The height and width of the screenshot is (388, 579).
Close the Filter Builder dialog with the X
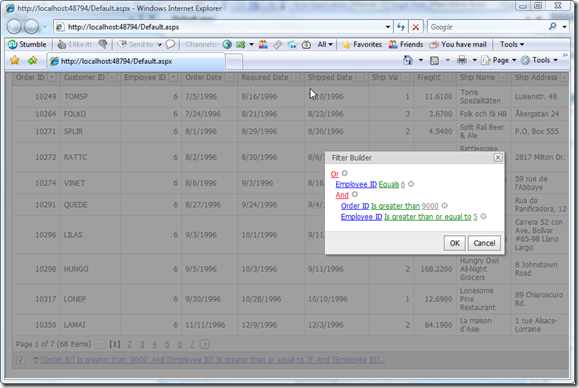[498, 158]
